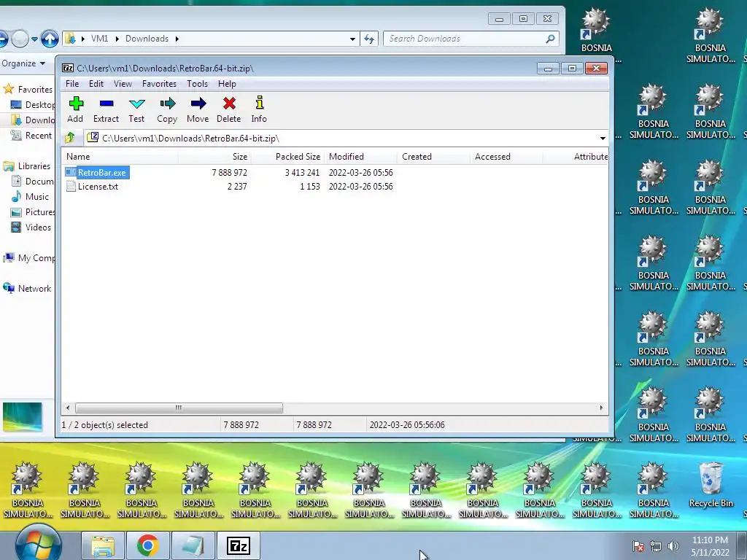Click the notepad taskbar icon

point(193,545)
